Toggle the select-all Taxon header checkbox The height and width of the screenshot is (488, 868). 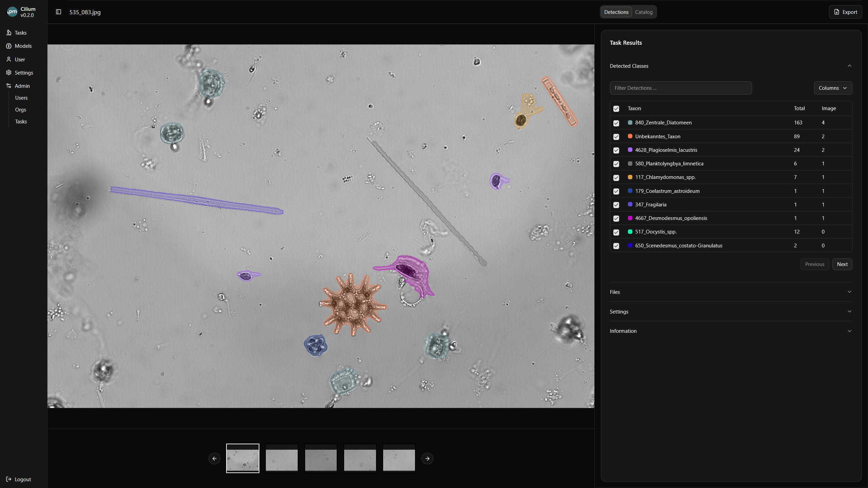tap(616, 109)
